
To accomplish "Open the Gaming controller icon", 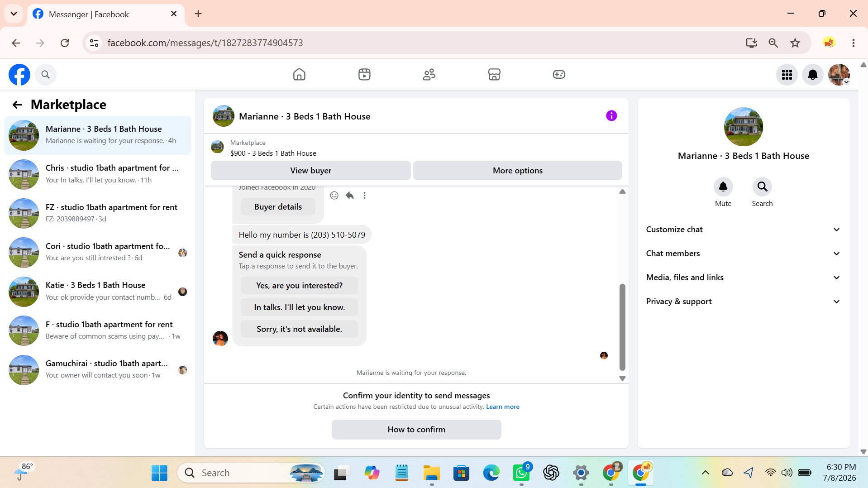I will [x=559, y=74].
